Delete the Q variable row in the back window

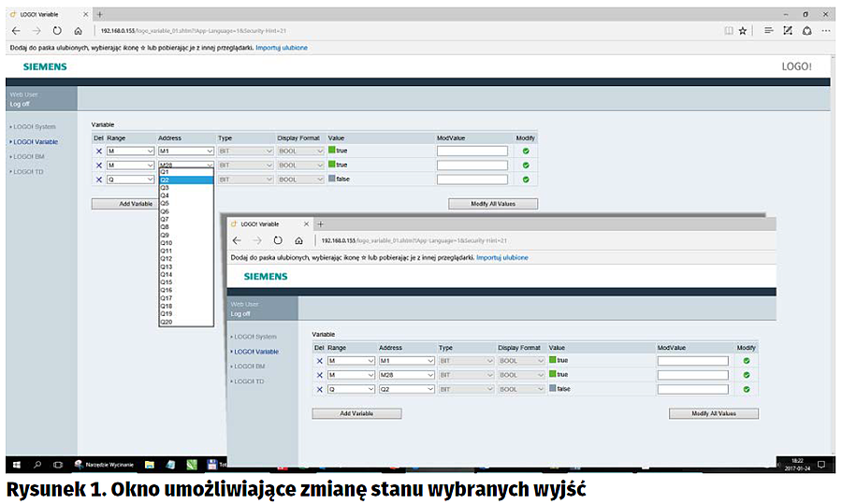point(98,180)
